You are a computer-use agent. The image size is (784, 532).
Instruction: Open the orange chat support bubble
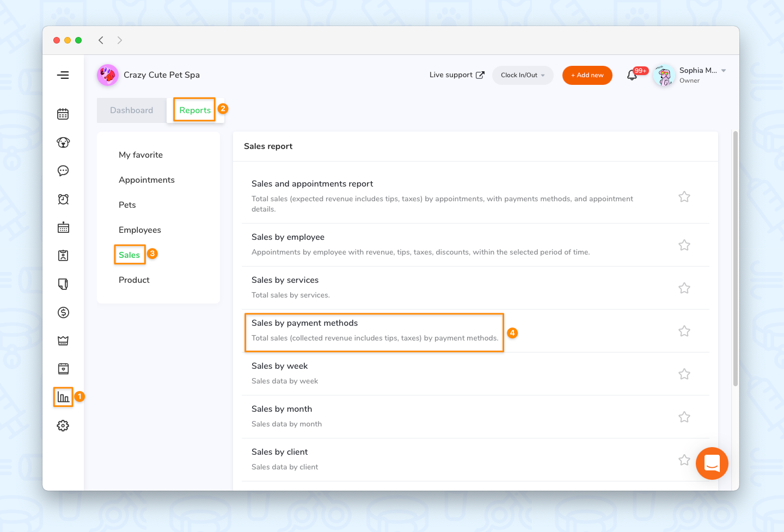712,463
